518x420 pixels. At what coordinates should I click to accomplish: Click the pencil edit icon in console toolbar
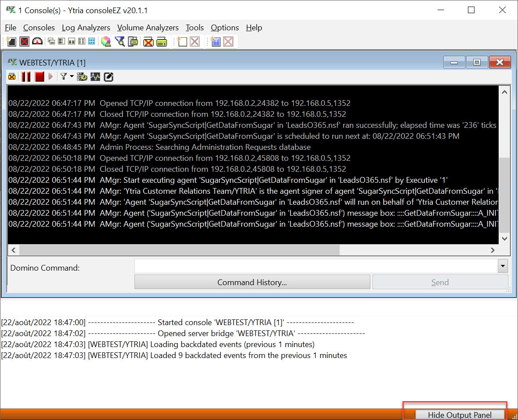109,77
